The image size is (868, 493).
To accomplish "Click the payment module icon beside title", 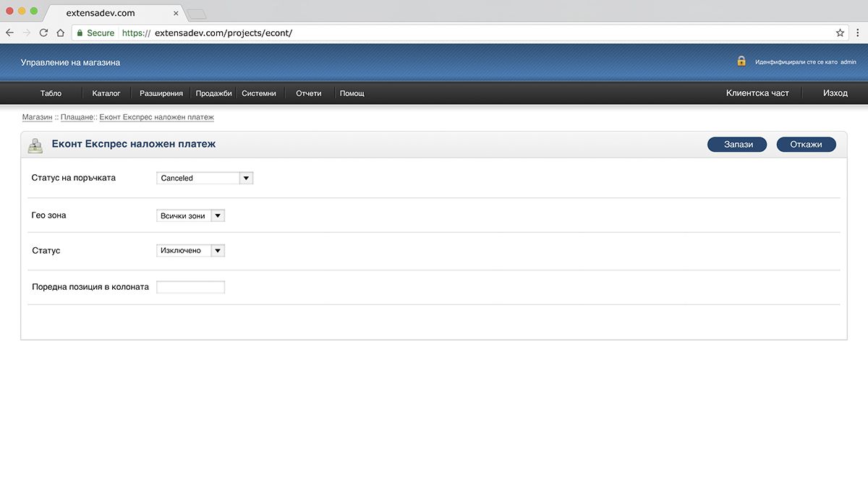I will 35,145.
